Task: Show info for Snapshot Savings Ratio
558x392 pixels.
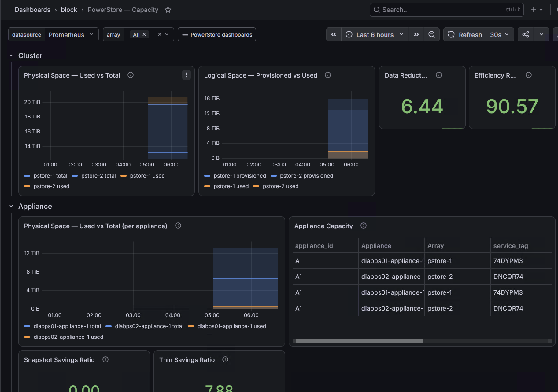Action: pyautogui.click(x=105, y=359)
